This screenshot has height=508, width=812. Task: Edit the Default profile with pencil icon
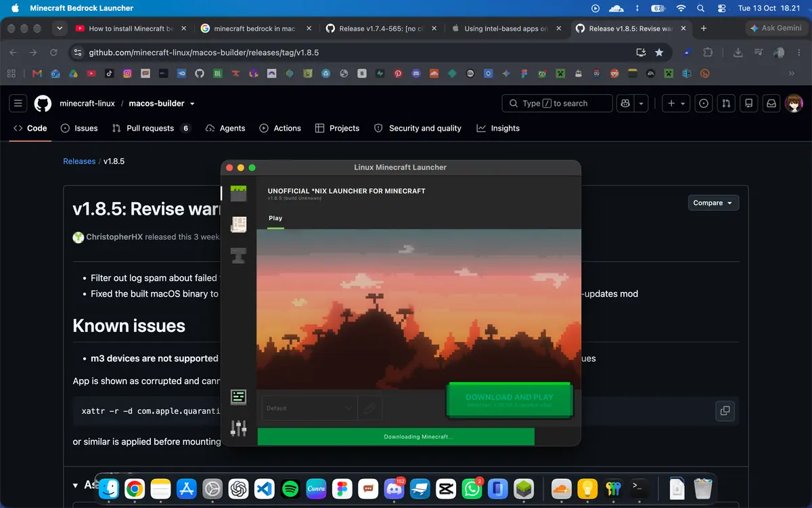[370, 408]
